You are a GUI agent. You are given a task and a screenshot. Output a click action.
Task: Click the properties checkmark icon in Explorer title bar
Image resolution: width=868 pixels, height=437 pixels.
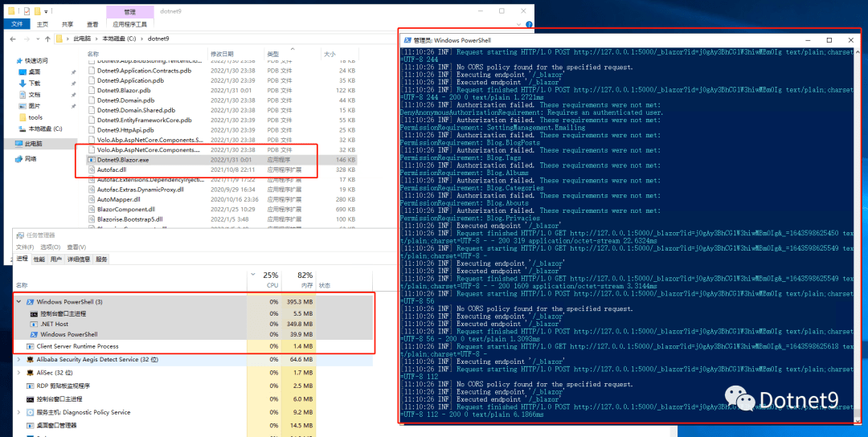(27, 11)
